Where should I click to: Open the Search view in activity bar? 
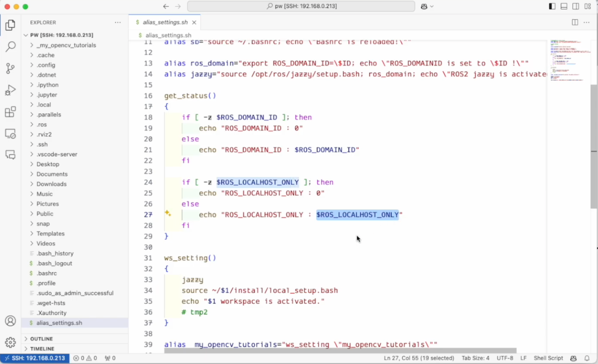coord(10,46)
